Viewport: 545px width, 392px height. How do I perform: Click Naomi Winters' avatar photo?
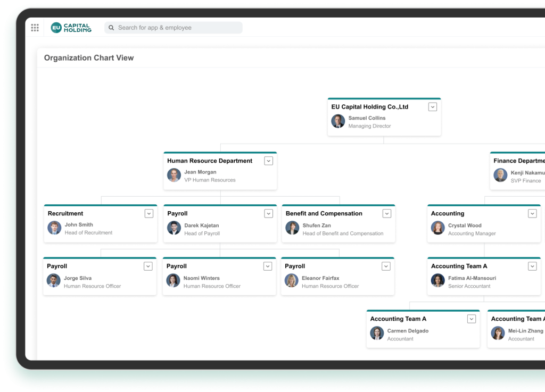(x=173, y=281)
